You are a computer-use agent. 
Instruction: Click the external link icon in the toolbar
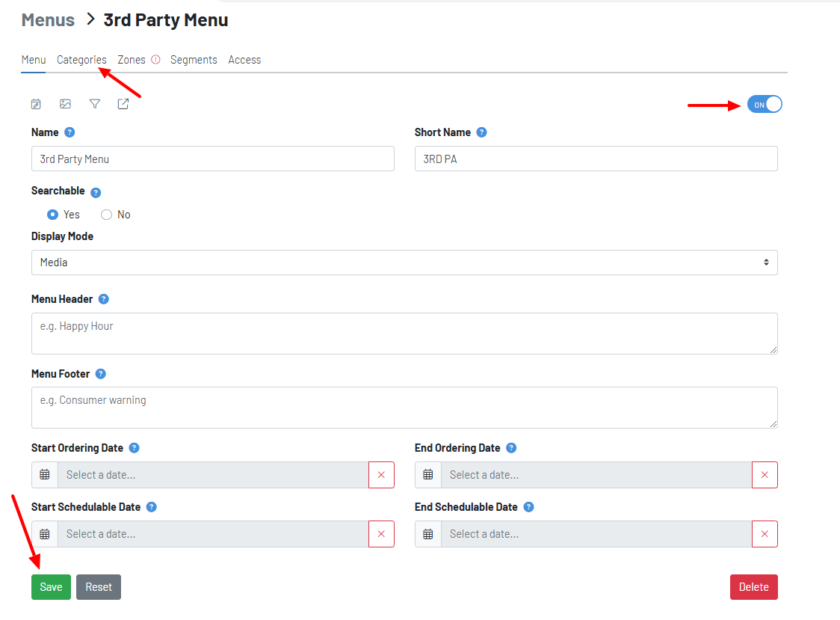click(x=123, y=103)
